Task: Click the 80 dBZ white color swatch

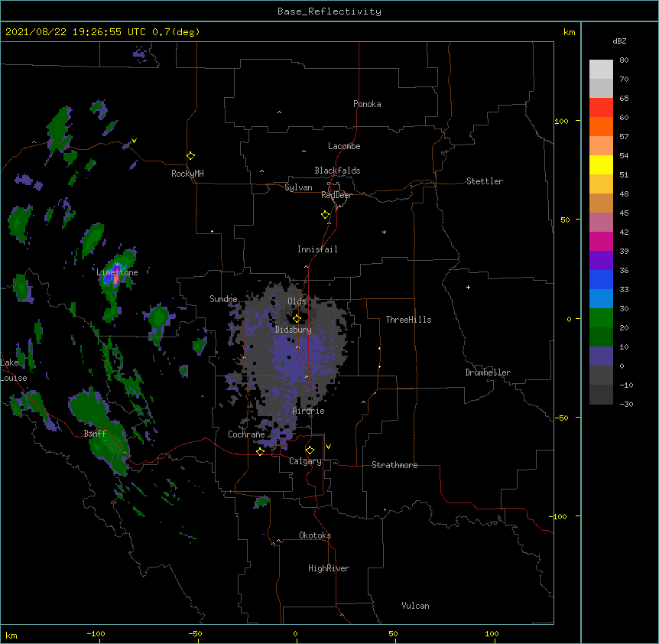Action: 601,69
